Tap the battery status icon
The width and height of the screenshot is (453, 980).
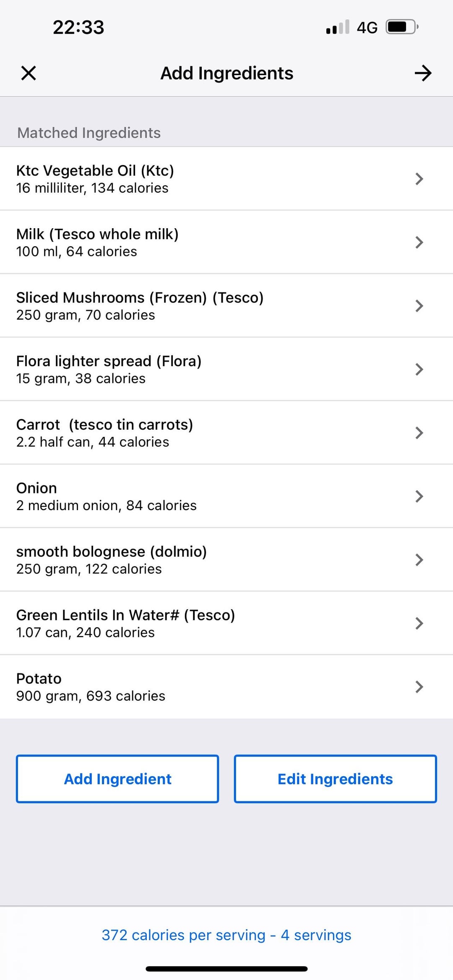[x=401, y=27]
